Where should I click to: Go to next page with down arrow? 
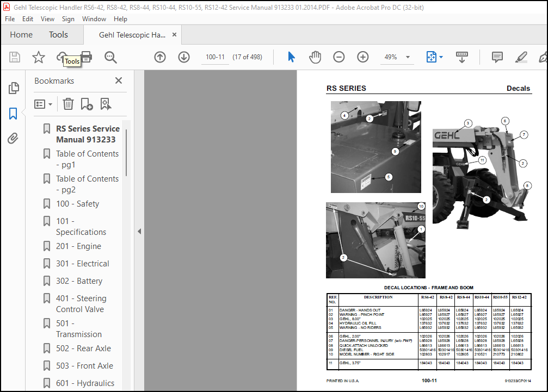pyautogui.click(x=184, y=57)
